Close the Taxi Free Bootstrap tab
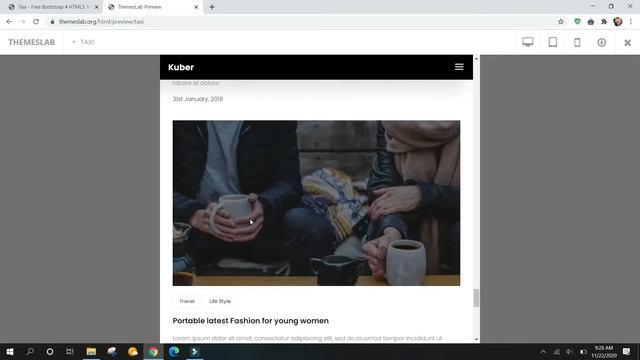 click(96, 7)
